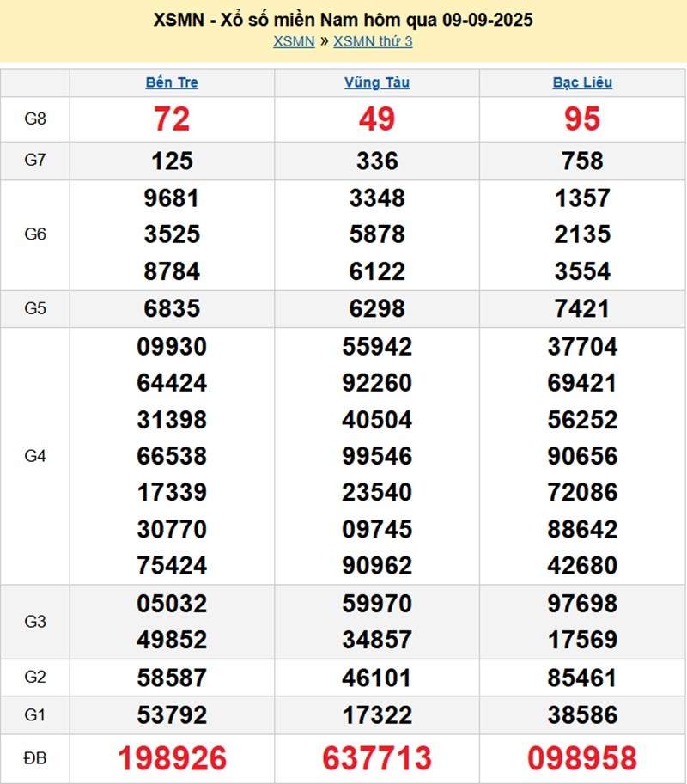The image size is (687, 784).
Task: Click G6 number 6122
Action: [377, 271]
